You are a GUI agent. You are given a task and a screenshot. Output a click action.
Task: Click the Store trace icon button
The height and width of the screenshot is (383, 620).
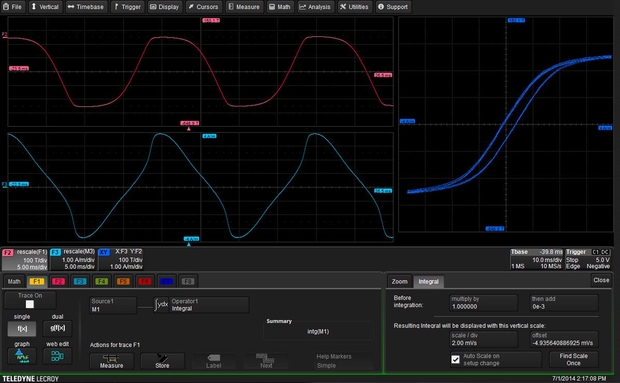pos(162,361)
